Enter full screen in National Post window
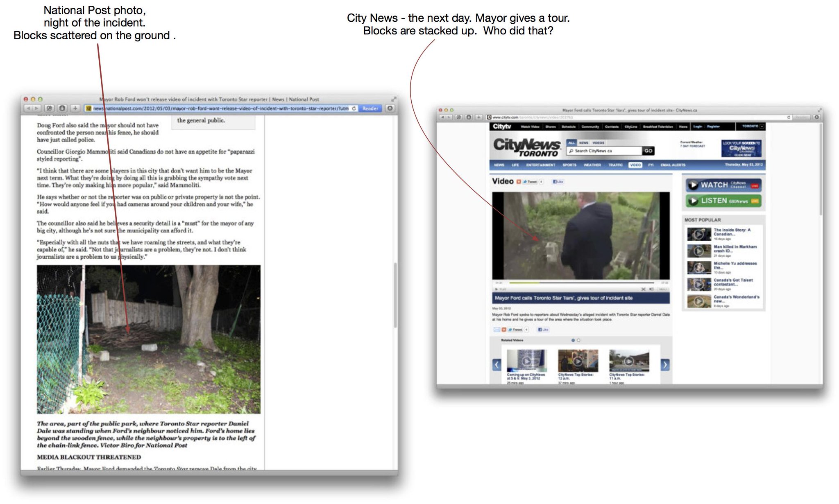Image resolution: width=839 pixels, height=504 pixels. [x=394, y=99]
